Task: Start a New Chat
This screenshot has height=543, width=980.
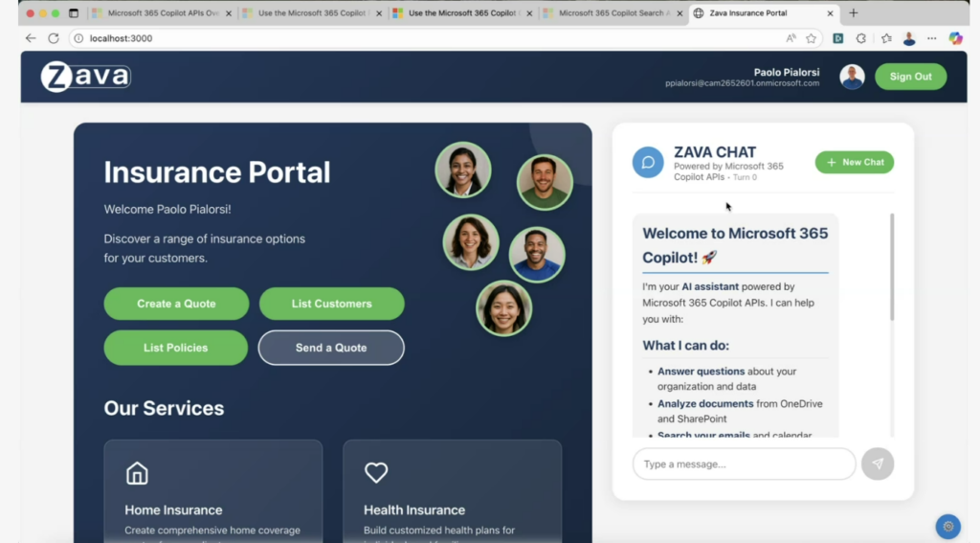Action: tap(855, 162)
